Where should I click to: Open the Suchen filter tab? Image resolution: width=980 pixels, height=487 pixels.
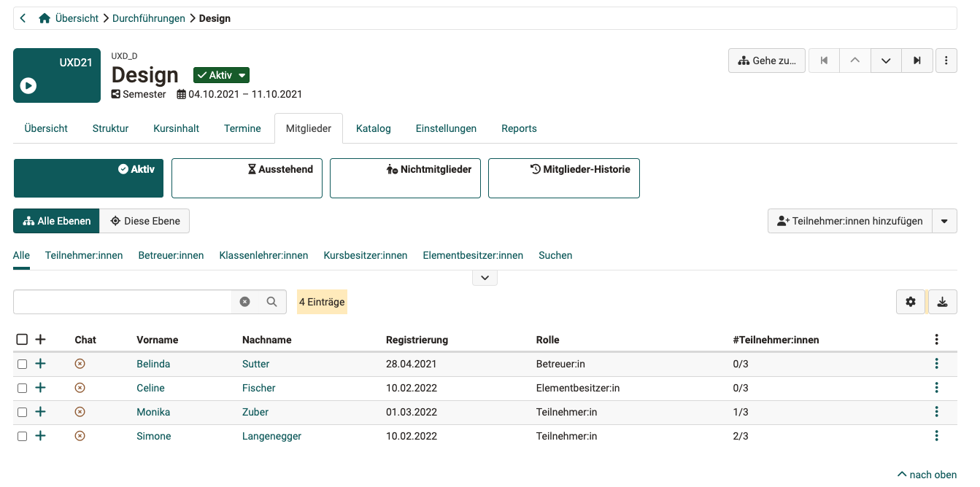click(555, 255)
